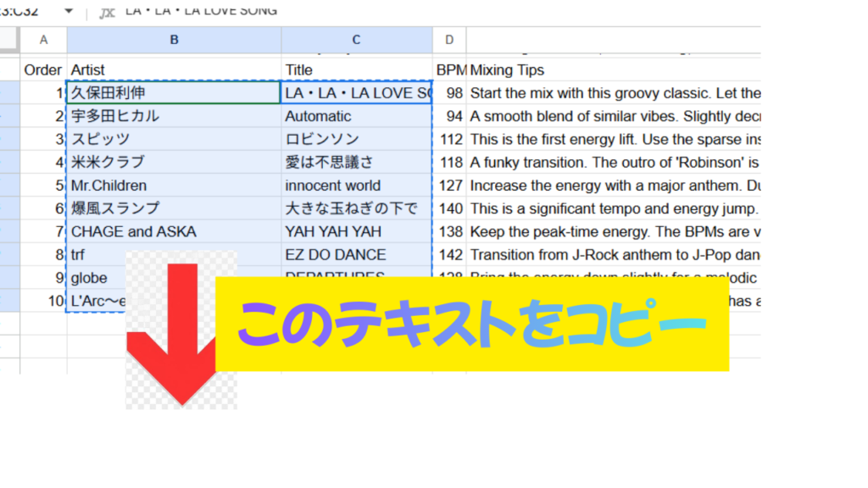Image resolution: width=868 pixels, height=488 pixels.
Task: Select the CHAGE and ASKA cell
Action: coord(174,231)
